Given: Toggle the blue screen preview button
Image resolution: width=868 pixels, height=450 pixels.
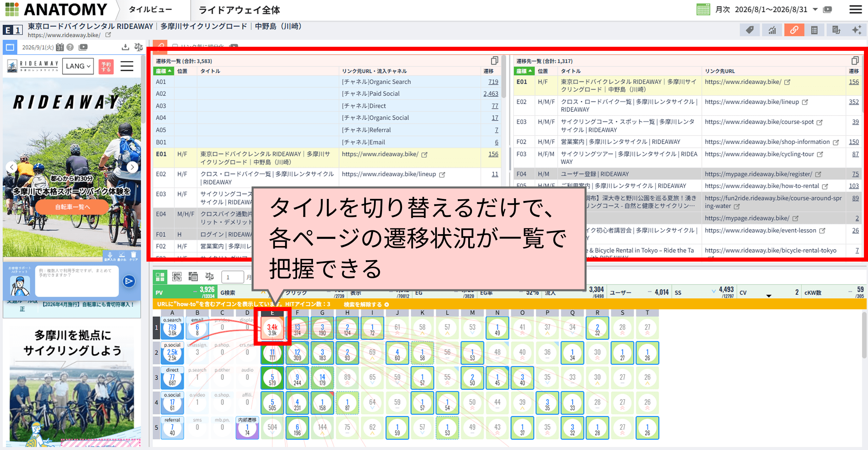Looking at the screenshot, I should coord(10,47).
